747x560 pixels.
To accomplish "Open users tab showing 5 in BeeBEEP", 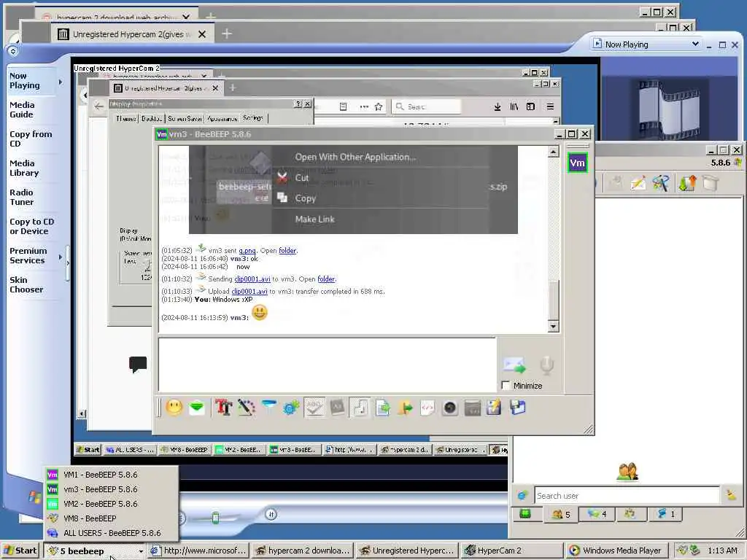I will click(x=561, y=514).
